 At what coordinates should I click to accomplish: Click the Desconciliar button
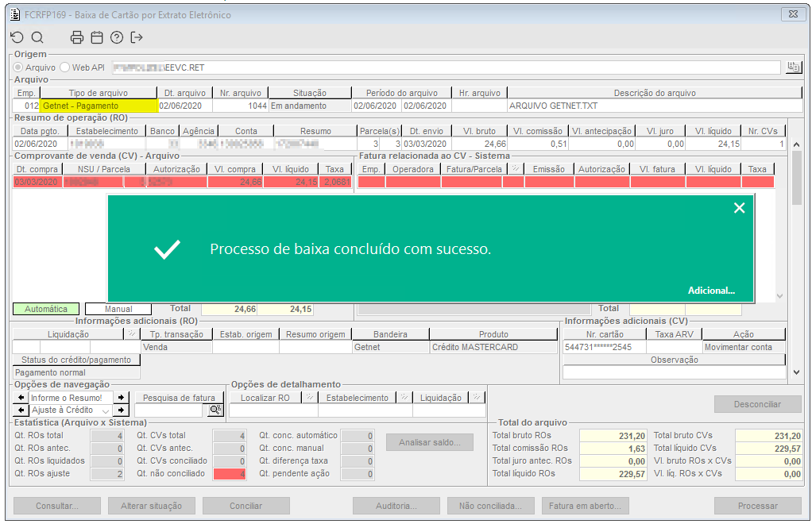click(x=758, y=404)
